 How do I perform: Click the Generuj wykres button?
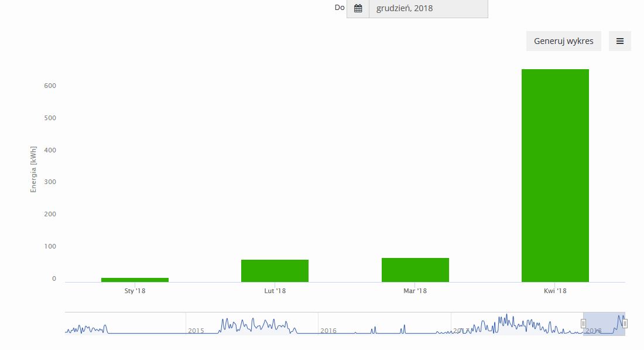(563, 41)
